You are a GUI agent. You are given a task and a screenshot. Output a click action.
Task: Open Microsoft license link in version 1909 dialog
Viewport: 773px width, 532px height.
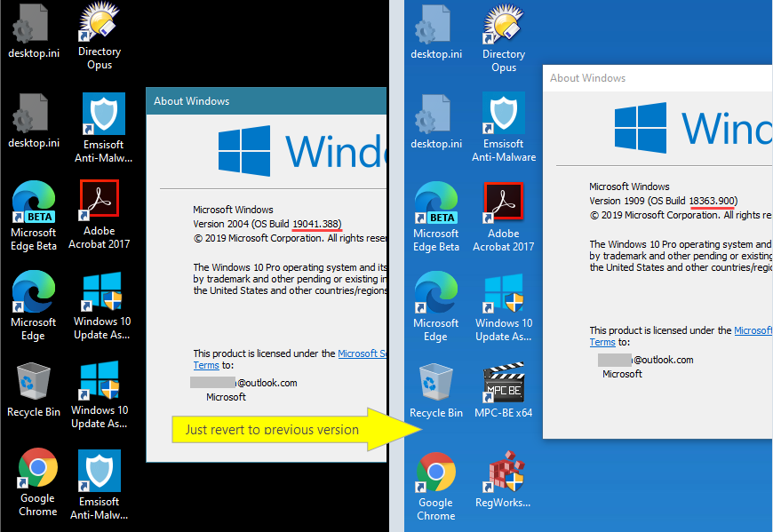coord(753,330)
